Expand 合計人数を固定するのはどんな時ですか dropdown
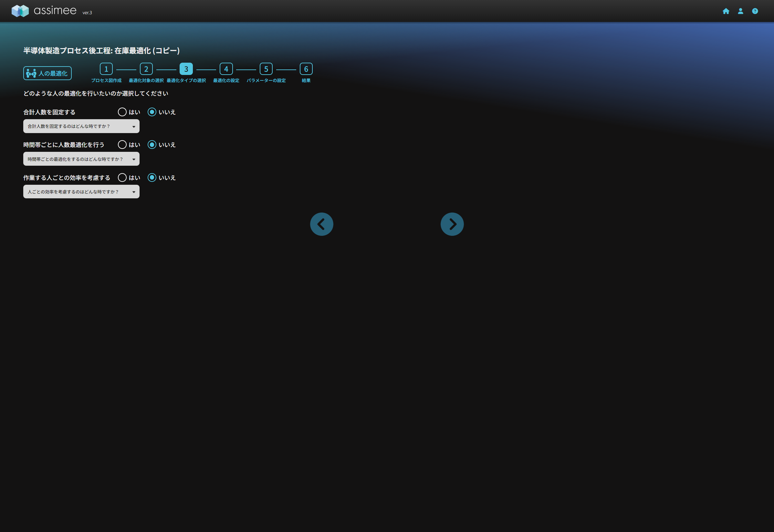Screen dimensions: 774x532 tap(81, 126)
